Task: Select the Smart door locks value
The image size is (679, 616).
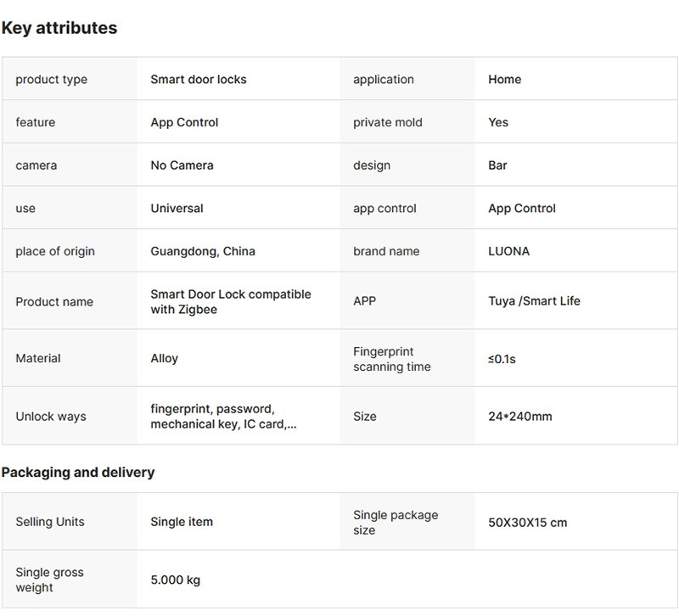Action: click(199, 80)
